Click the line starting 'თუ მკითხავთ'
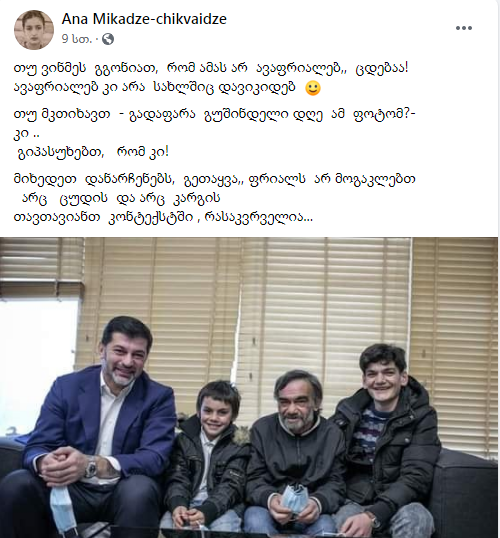 [x=214, y=114]
